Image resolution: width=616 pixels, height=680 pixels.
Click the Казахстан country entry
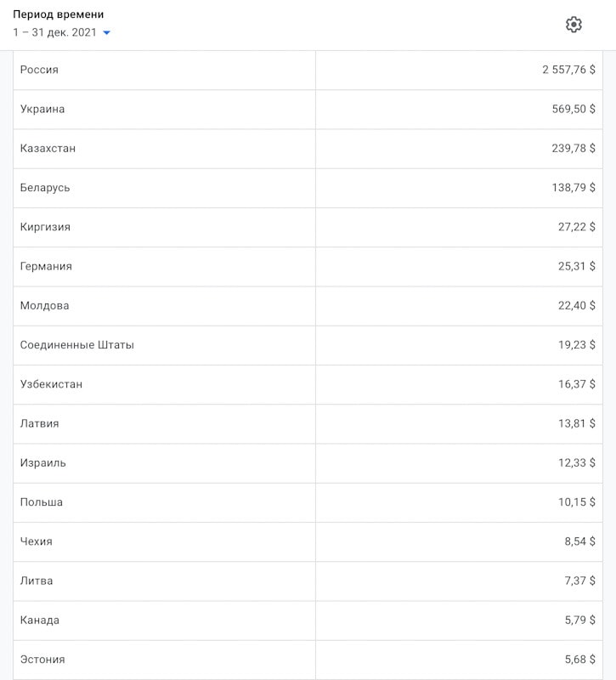point(308,149)
